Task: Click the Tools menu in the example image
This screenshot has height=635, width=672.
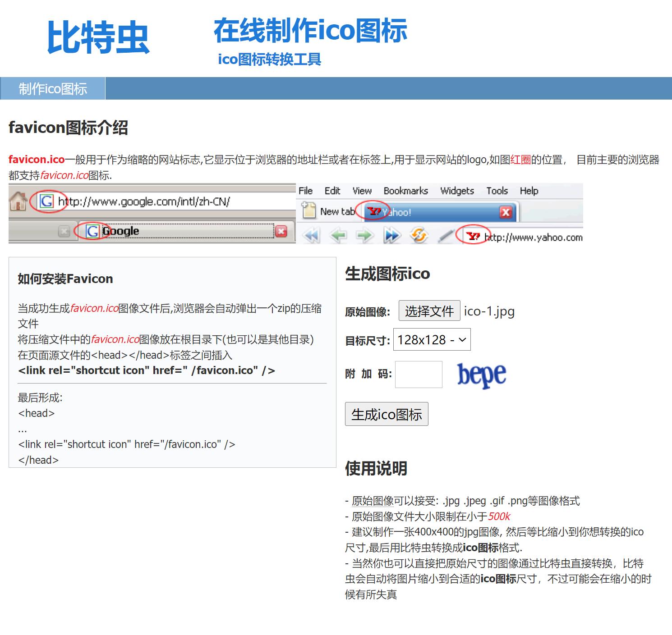Action: tap(497, 191)
